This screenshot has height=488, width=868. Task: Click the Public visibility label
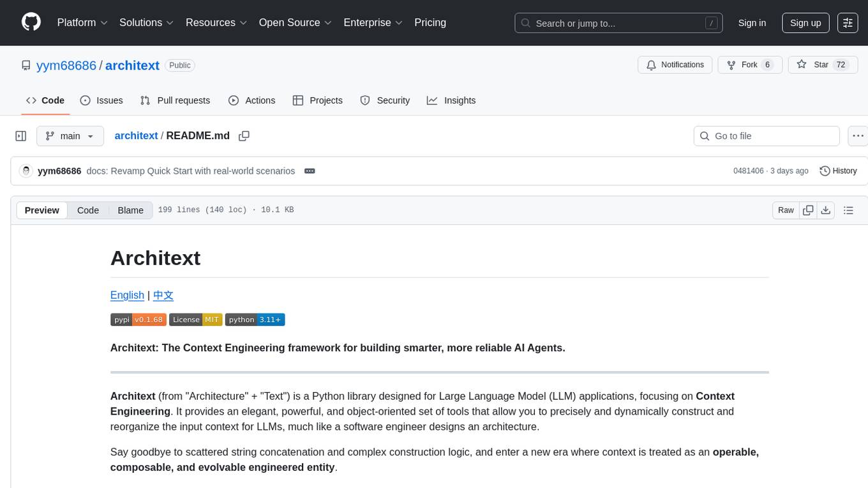point(180,65)
